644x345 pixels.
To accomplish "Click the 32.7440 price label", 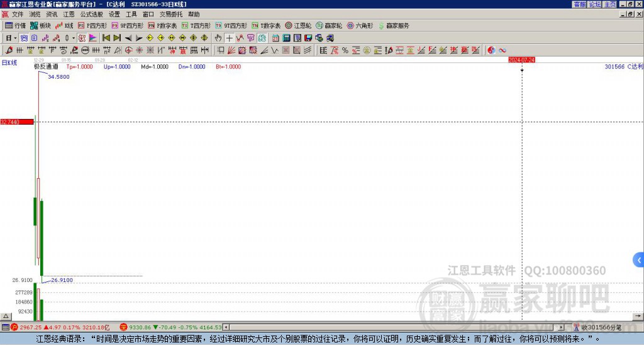I will (x=17, y=122).
